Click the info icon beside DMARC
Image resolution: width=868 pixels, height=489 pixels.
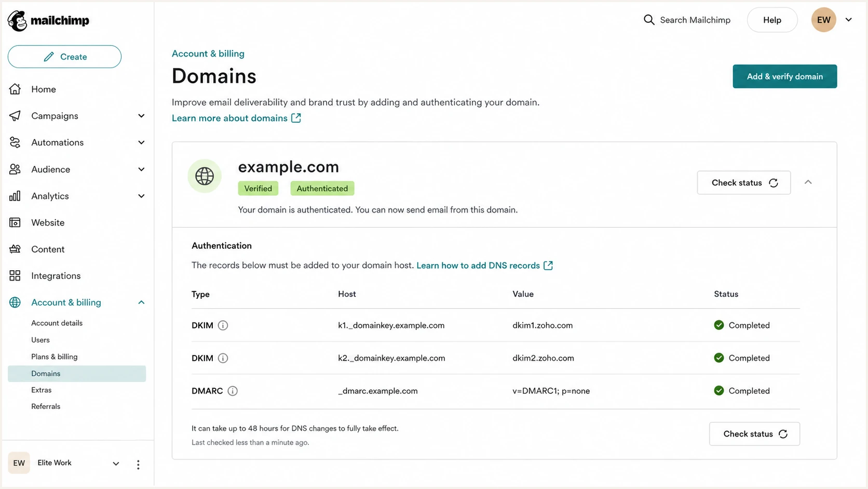(233, 391)
